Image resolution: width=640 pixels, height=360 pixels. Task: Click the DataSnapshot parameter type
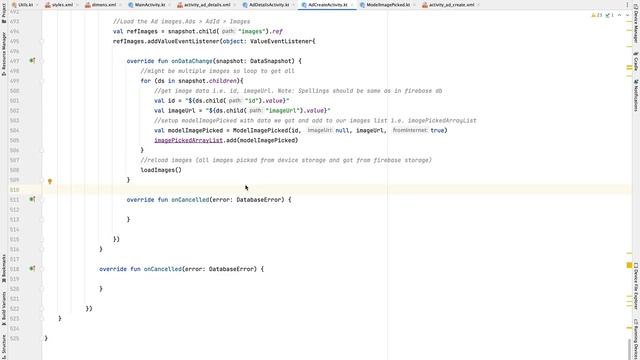[x=272, y=61]
